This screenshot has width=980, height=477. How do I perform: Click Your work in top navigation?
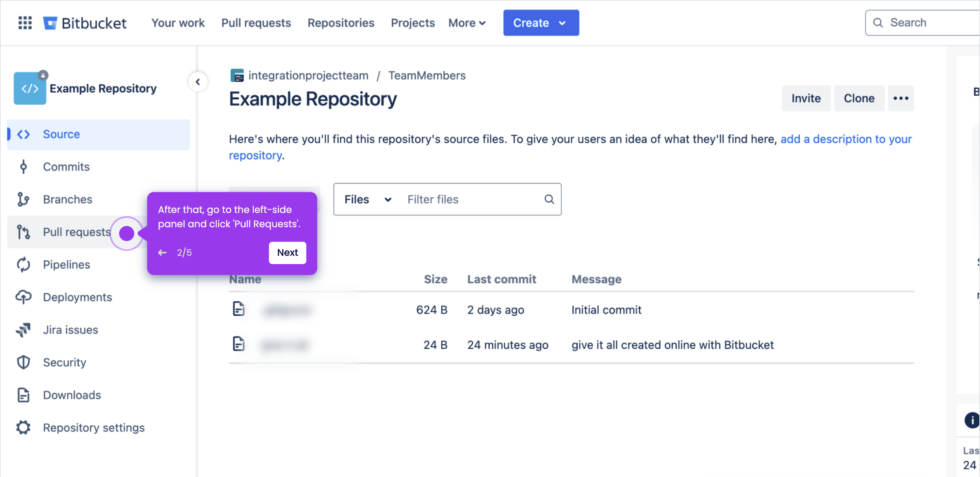coord(178,23)
